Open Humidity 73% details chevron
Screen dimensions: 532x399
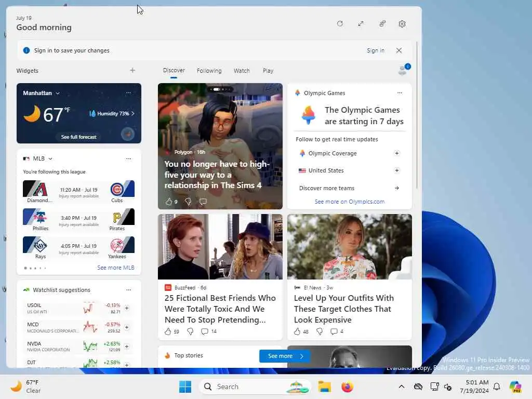pyautogui.click(x=132, y=113)
